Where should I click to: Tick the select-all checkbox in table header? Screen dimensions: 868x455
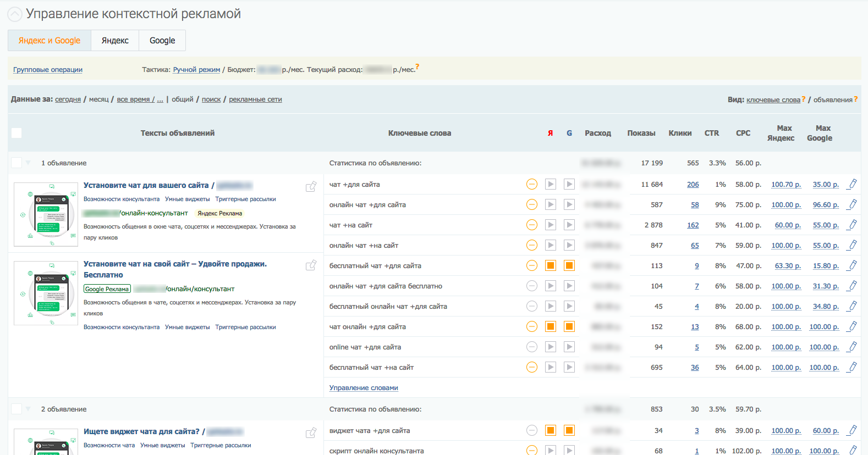click(17, 133)
